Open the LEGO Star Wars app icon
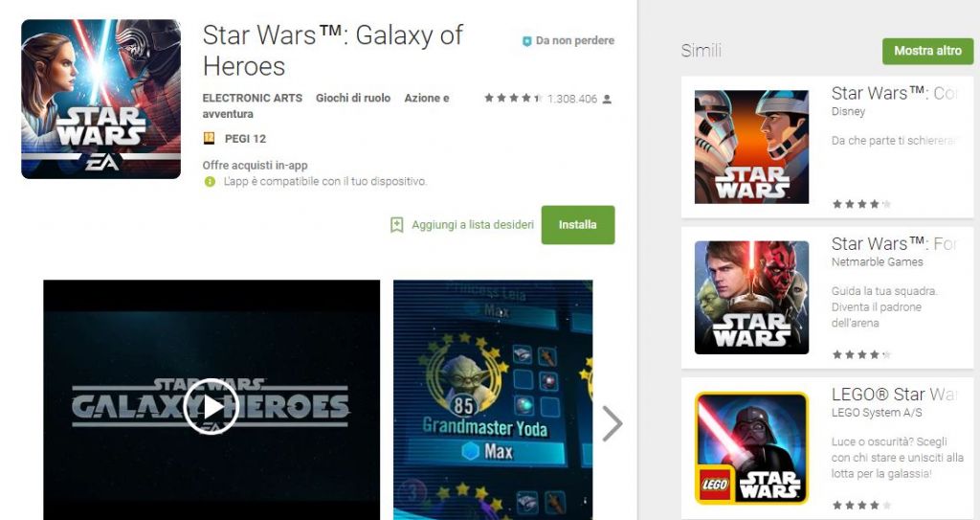This screenshot has height=520, width=980. coord(751,448)
